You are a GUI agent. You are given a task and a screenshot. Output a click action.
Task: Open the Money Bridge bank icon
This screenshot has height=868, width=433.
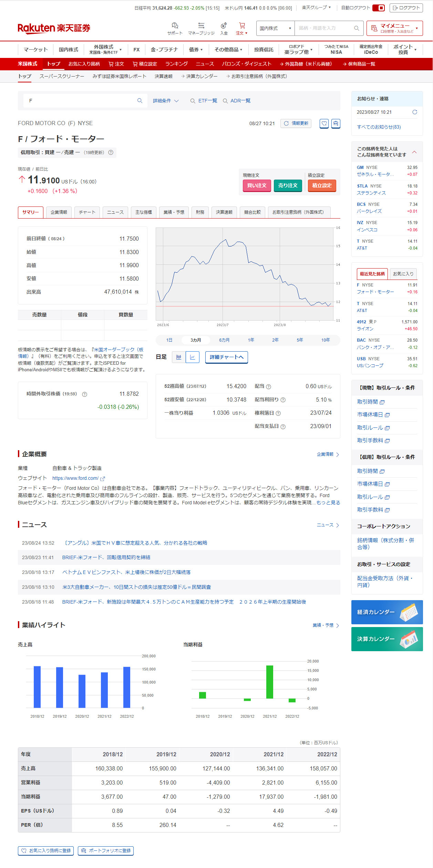point(201,26)
